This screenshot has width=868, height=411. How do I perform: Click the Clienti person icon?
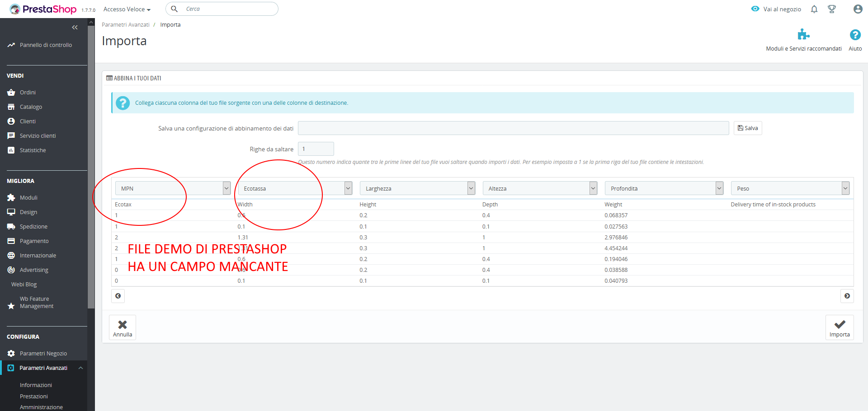pos(11,121)
